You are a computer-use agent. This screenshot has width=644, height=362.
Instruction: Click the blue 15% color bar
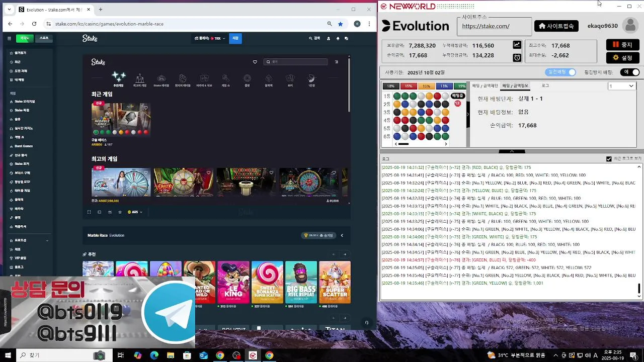[x=444, y=86]
